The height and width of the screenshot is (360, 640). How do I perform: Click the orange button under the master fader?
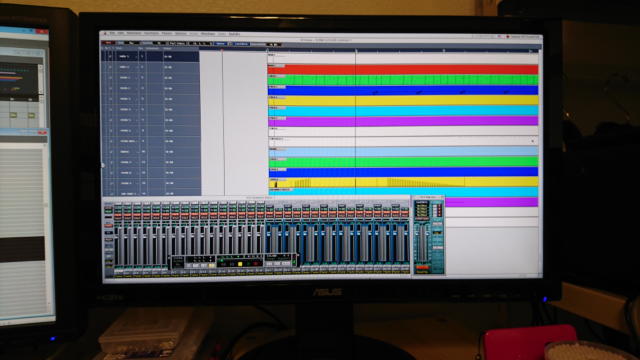coord(422,268)
